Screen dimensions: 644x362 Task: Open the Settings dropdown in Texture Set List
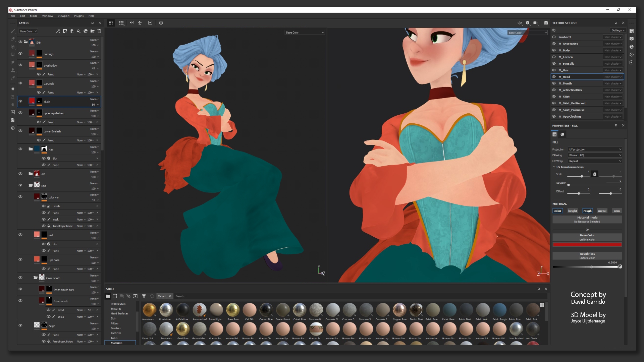coord(618,31)
